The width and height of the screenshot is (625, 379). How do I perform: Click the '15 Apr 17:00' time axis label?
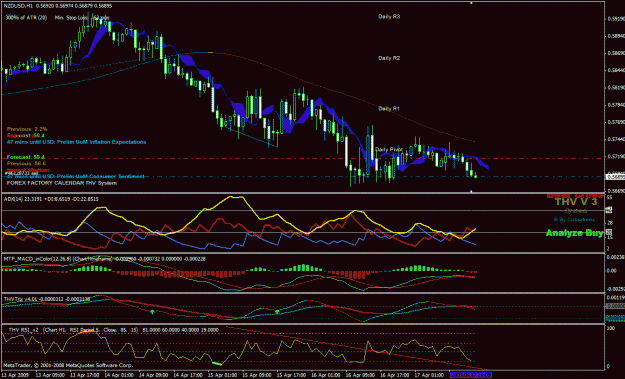click(x=292, y=375)
